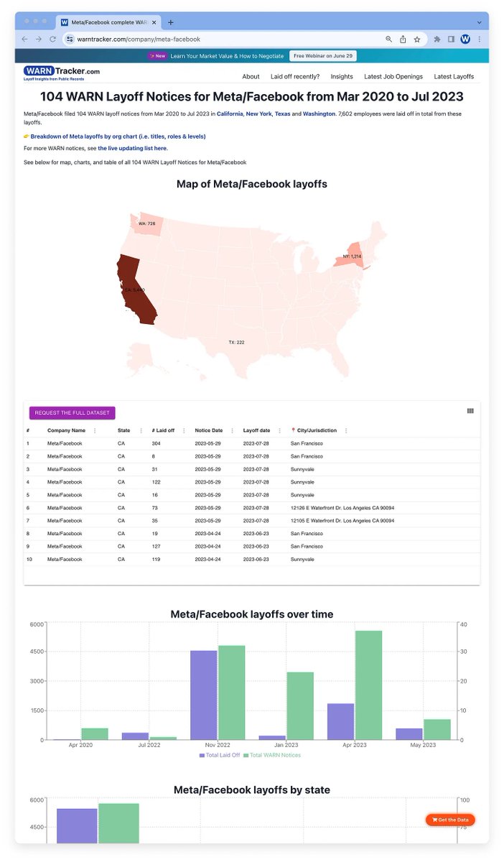The width and height of the screenshot is (504, 862).
Task: Open the About menu item
Action: [251, 76]
